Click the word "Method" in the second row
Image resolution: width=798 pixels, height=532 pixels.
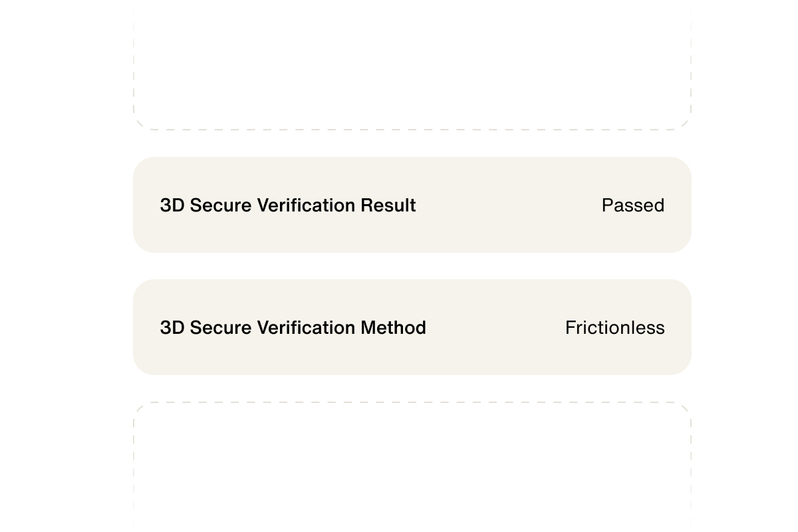point(394,328)
